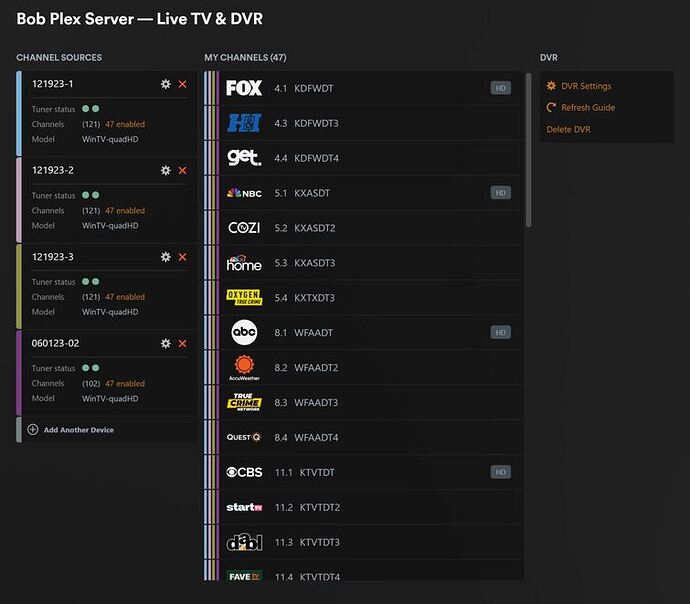The height and width of the screenshot is (604, 690).
Task: Click device name 060123-02
Action: pos(55,343)
